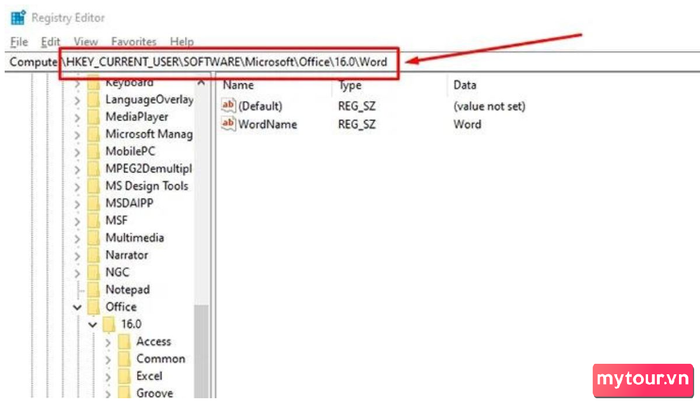Screen dimensions: 700x405
Task: Select the NGC tree item label
Action: (x=117, y=272)
